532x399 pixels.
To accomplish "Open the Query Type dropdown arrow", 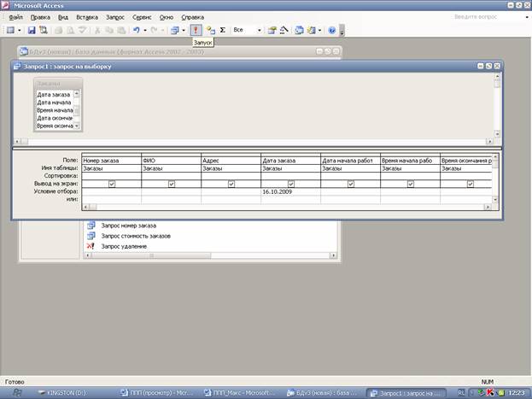I will pyautogui.click(x=184, y=30).
